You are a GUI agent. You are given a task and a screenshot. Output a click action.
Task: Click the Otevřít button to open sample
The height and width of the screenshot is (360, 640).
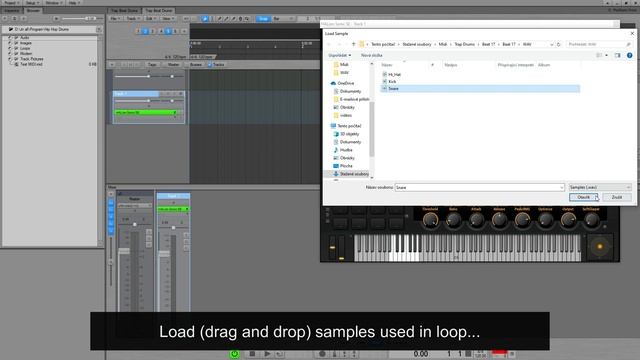tap(584, 197)
